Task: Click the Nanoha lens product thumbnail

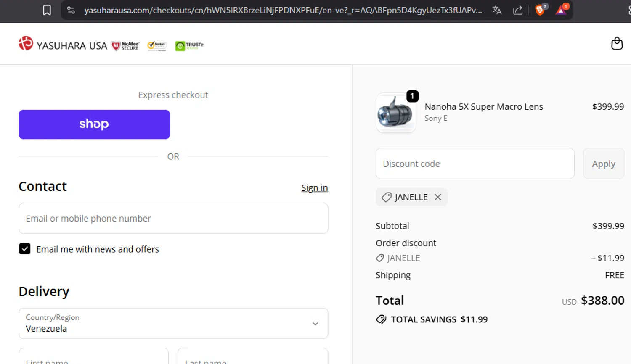Action: (395, 113)
